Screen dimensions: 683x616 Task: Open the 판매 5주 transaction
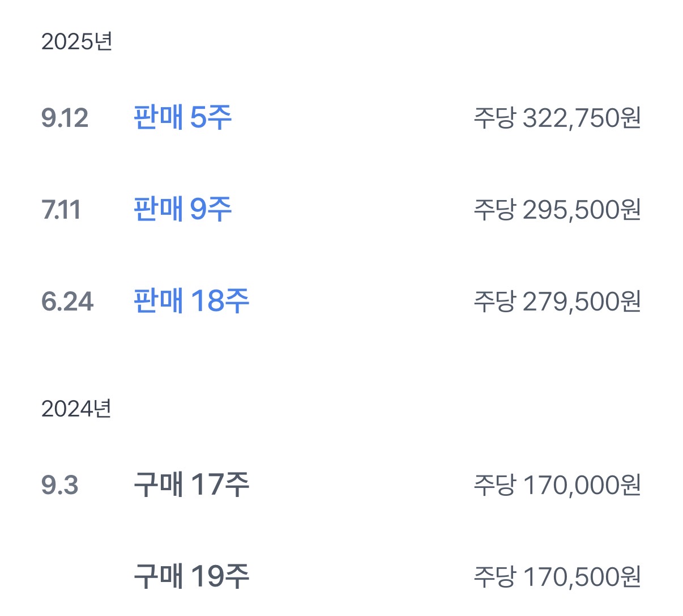click(x=182, y=118)
